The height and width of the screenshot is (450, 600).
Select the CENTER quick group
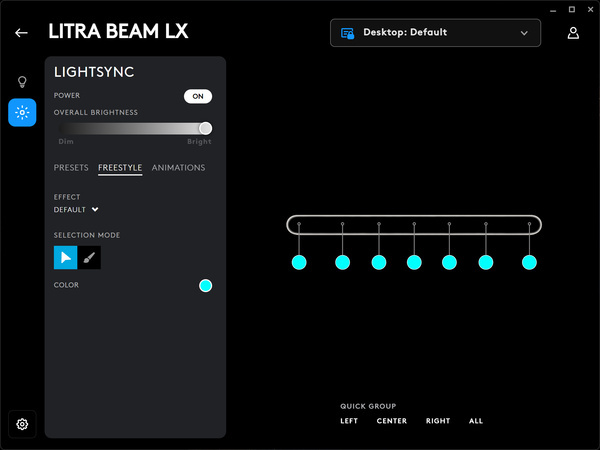392,421
